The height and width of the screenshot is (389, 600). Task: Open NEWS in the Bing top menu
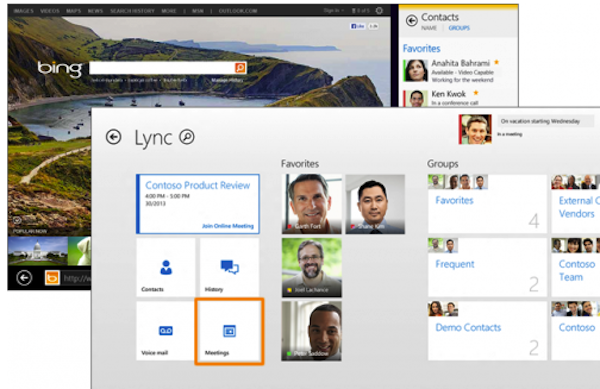pyautogui.click(x=95, y=11)
